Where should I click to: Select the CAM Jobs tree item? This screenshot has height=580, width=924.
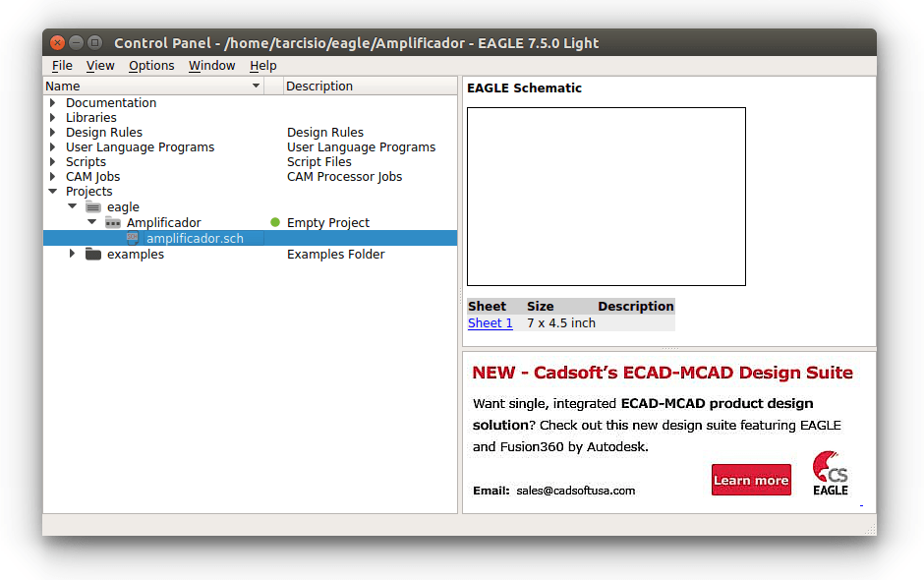click(92, 177)
